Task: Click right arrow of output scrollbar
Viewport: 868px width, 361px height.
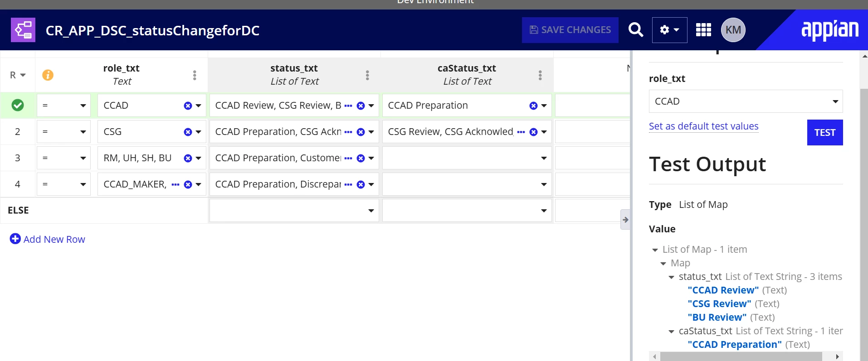Action: pos(837,356)
